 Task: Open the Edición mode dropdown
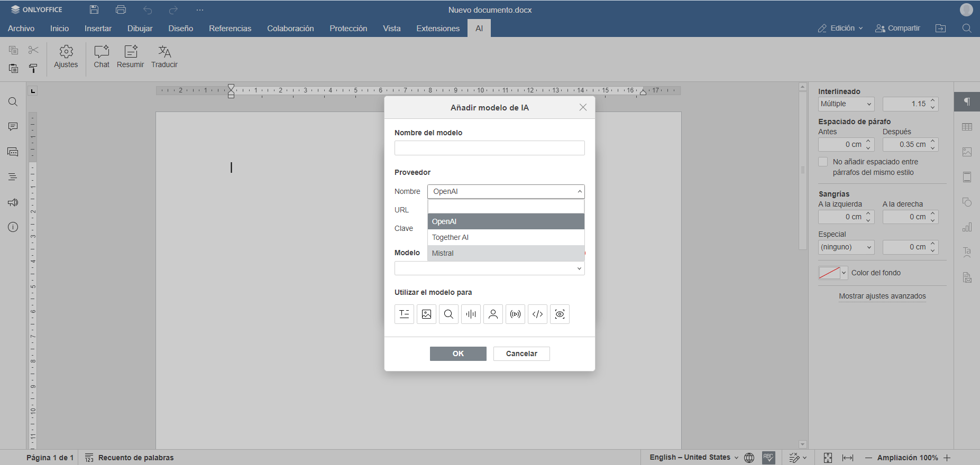840,28
